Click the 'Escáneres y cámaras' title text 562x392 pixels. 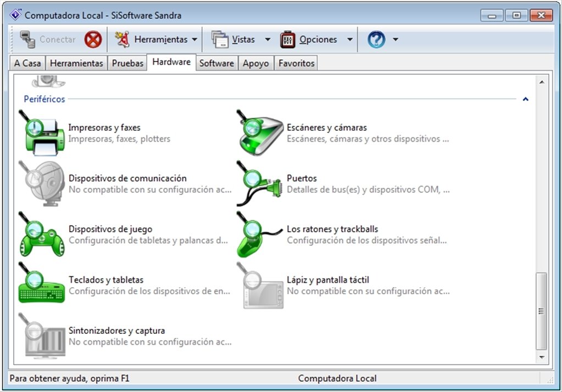pyautogui.click(x=327, y=127)
